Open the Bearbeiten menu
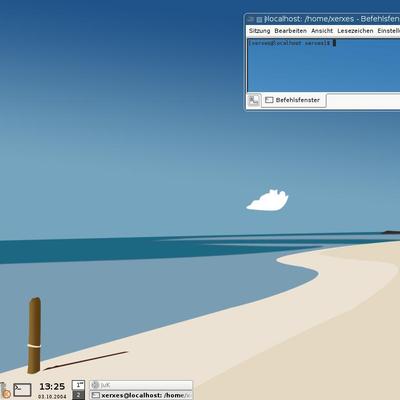Screen dimensions: 400x400 290,31
